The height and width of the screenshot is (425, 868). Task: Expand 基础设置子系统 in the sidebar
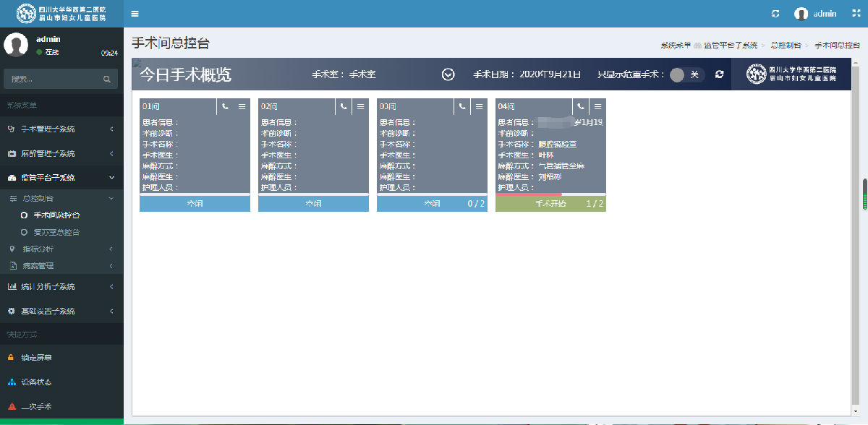pos(61,312)
